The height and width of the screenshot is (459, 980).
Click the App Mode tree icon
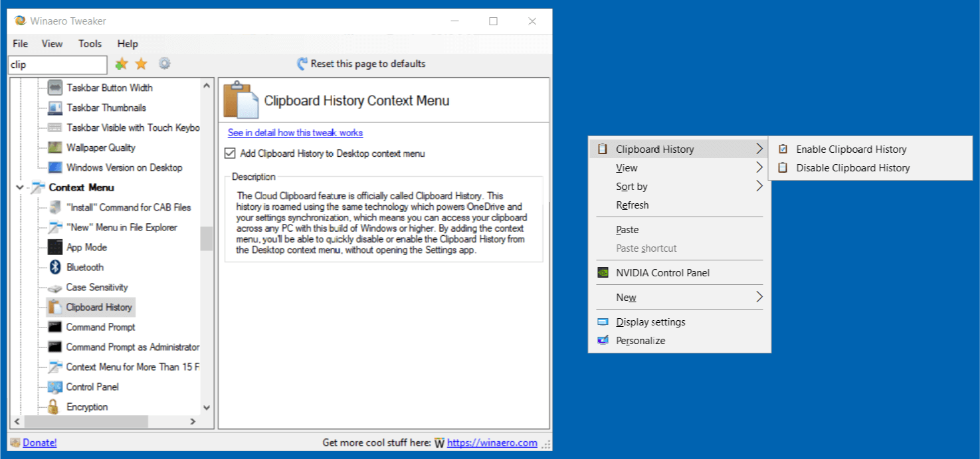coord(55,247)
